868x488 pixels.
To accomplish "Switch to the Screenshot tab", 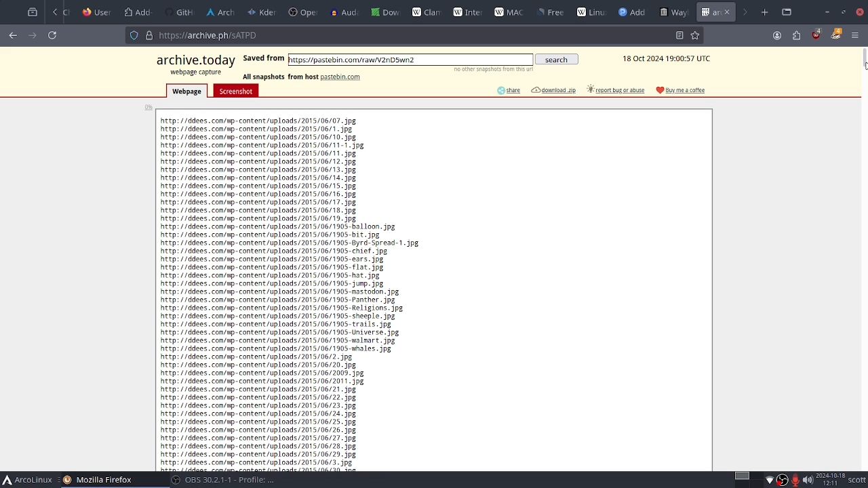I will (235, 91).
